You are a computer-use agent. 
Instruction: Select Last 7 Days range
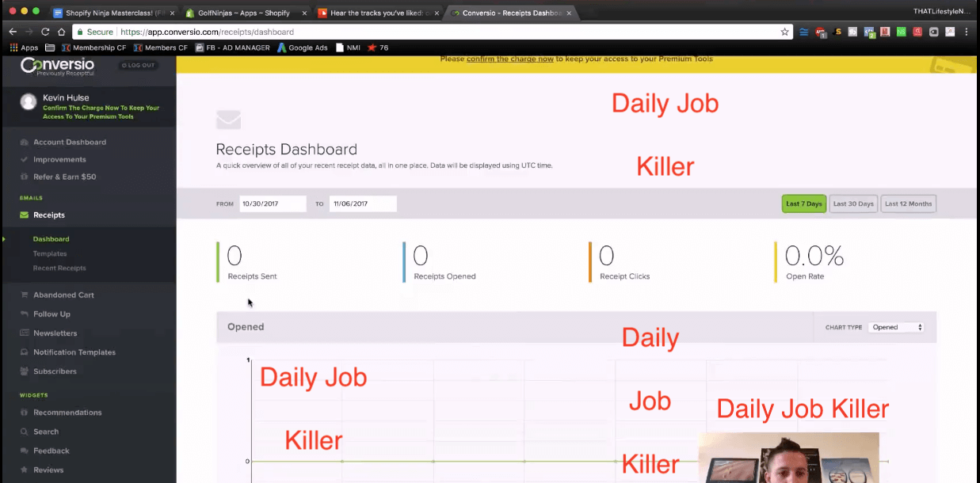coord(803,203)
